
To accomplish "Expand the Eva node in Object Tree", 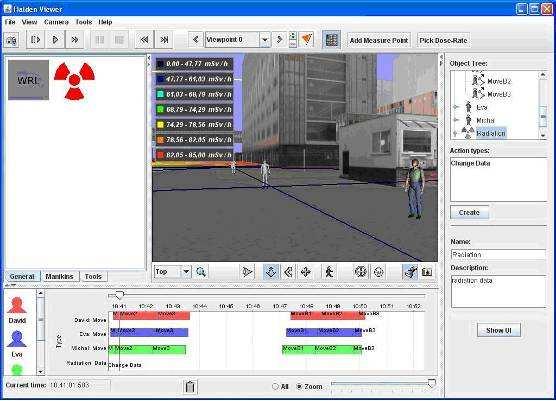I will tap(456, 107).
